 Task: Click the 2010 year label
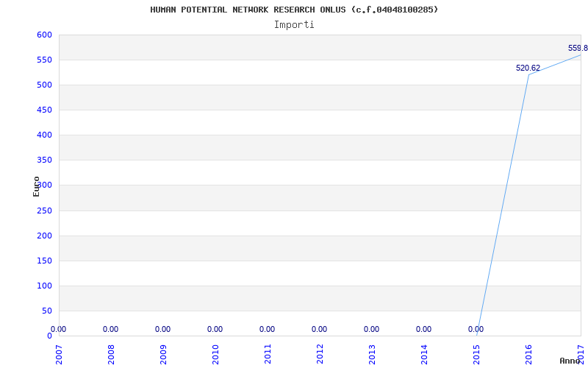pyautogui.click(x=215, y=355)
